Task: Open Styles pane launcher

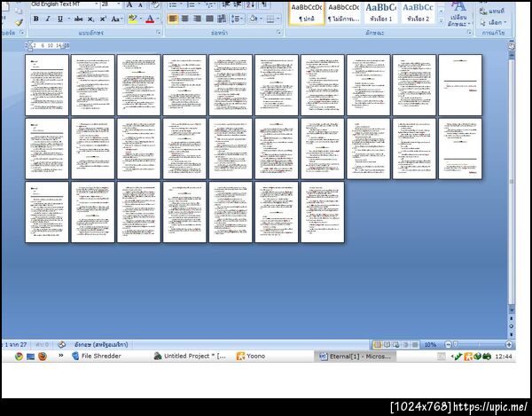Action: pyautogui.click(x=470, y=33)
